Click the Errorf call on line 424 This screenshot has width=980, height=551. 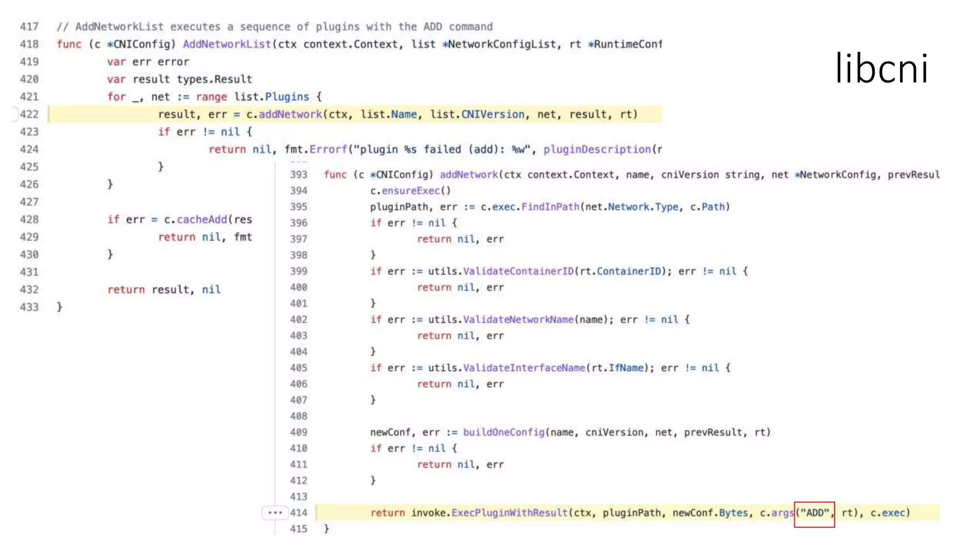[328, 150]
